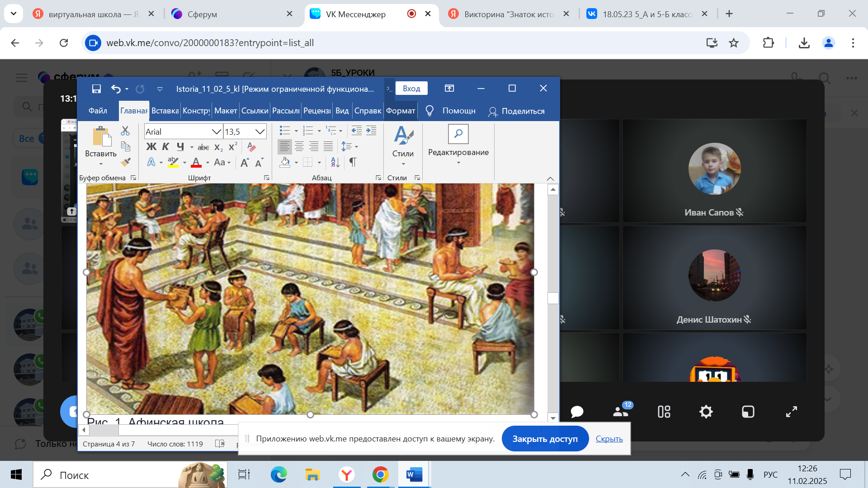Expand the call to full screen
Viewport: 868px width, 488px height.
(791, 412)
